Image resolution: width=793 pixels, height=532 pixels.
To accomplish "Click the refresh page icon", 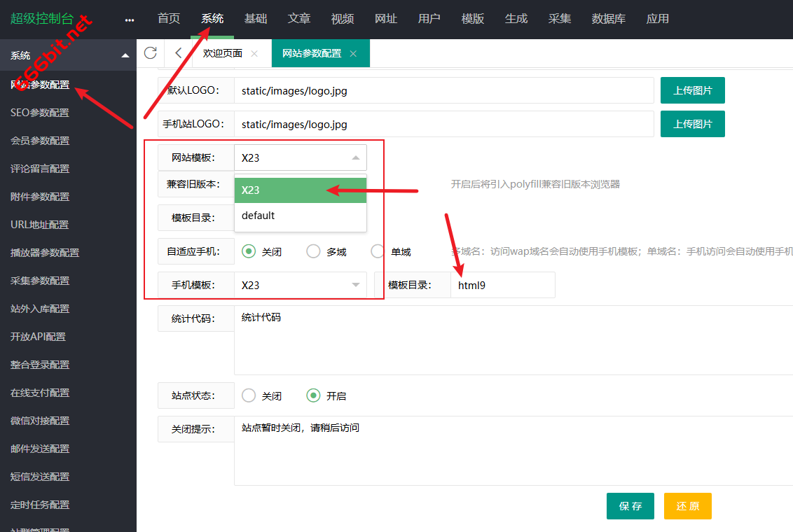I will tap(150, 53).
